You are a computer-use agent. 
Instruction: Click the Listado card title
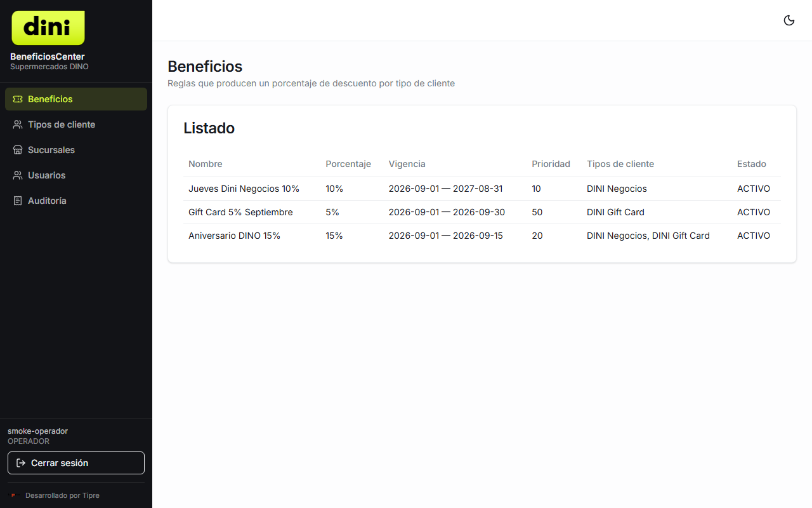tap(209, 128)
